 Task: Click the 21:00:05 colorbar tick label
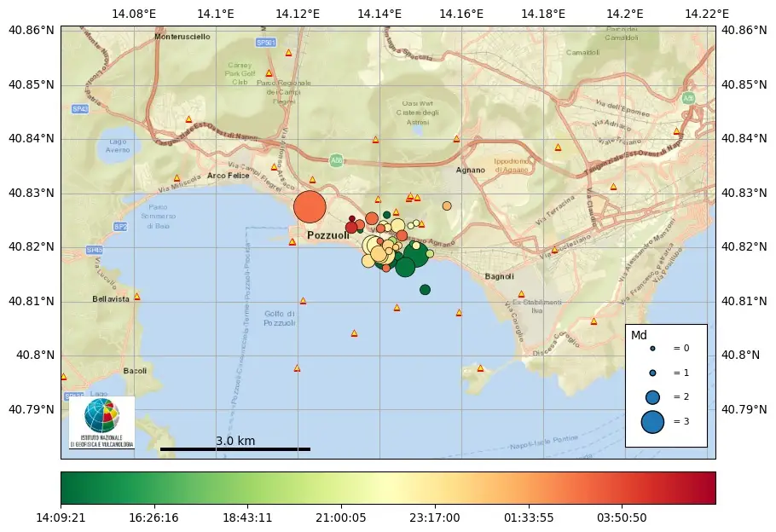(341, 518)
